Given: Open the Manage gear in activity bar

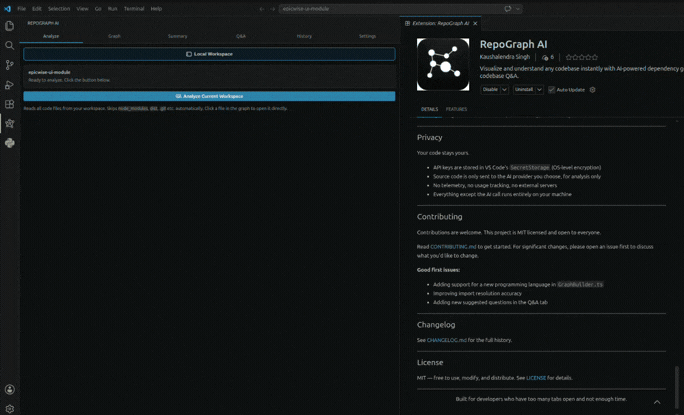Looking at the screenshot, I should click(x=10, y=408).
